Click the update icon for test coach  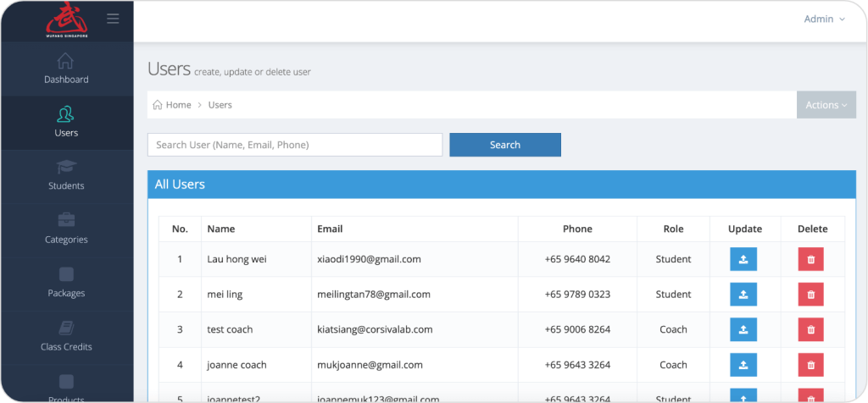(743, 329)
